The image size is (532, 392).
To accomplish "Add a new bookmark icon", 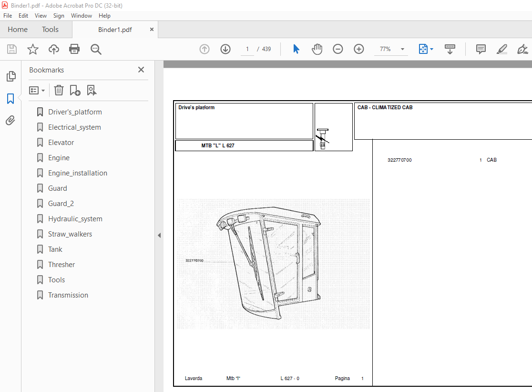I will click(75, 90).
